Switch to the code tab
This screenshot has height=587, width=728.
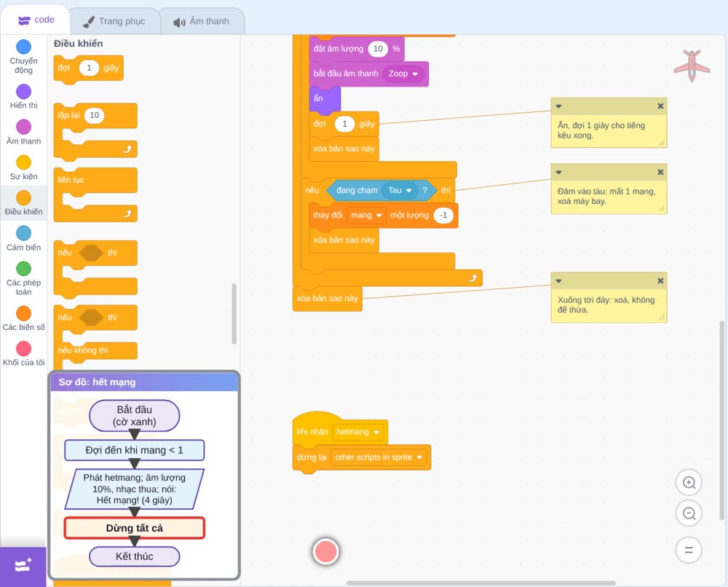36,20
